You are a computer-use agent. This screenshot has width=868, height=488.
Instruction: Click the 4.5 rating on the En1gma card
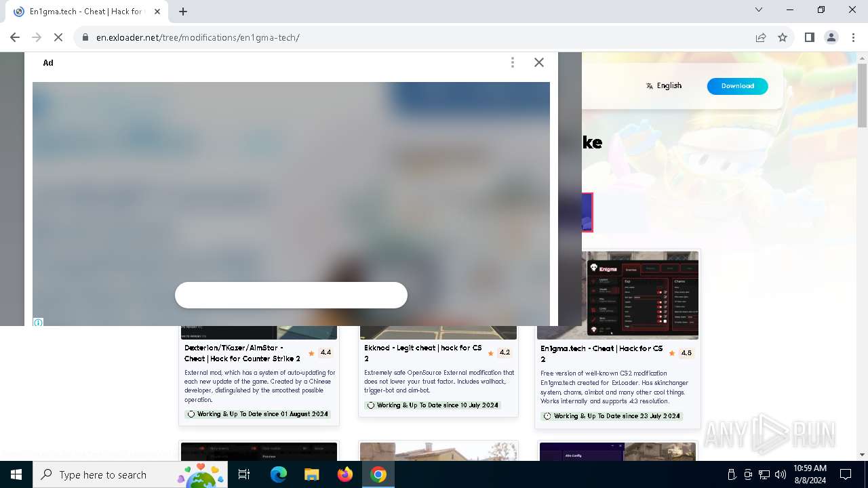click(x=681, y=353)
